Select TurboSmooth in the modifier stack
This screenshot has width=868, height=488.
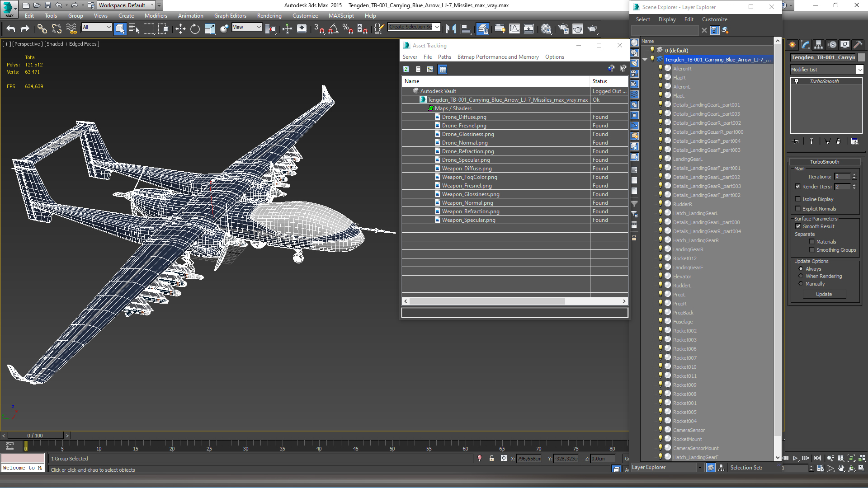click(x=824, y=81)
